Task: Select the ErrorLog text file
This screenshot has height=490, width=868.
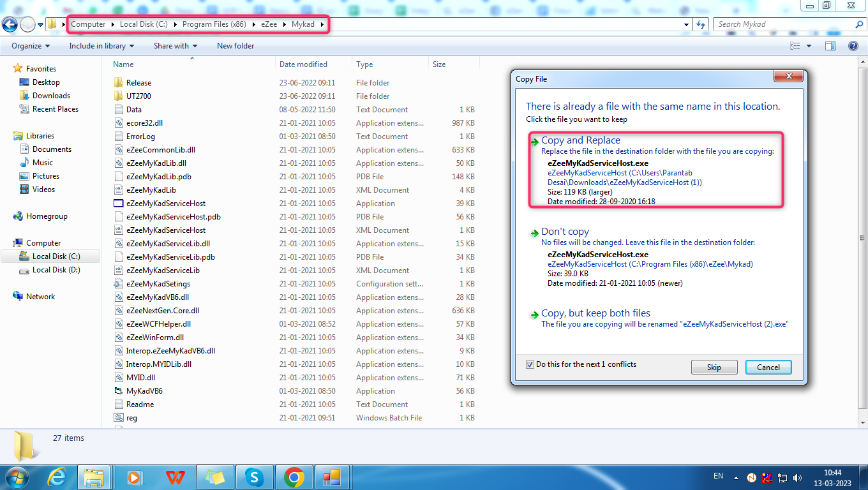Action: point(140,137)
